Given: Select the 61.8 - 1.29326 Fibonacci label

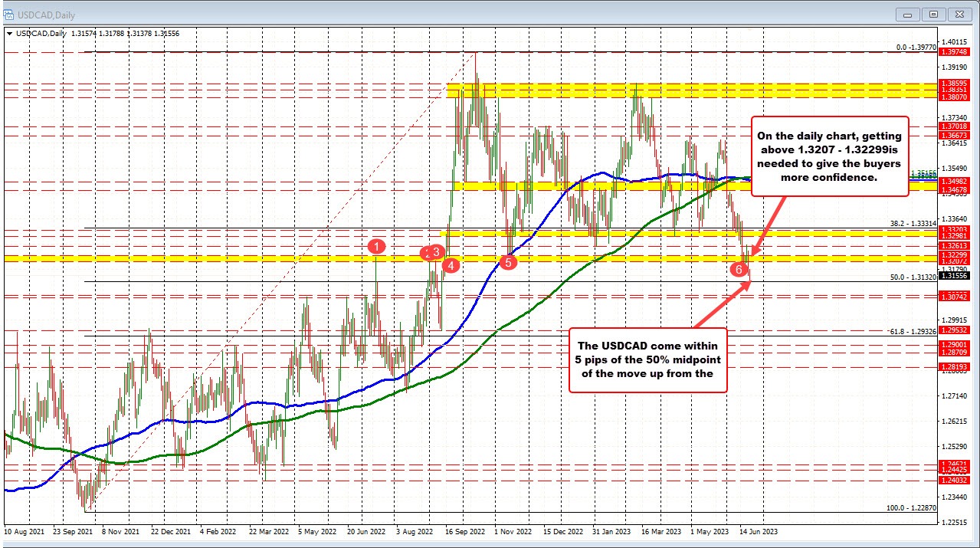Looking at the screenshot, I should tap(913, 331).
